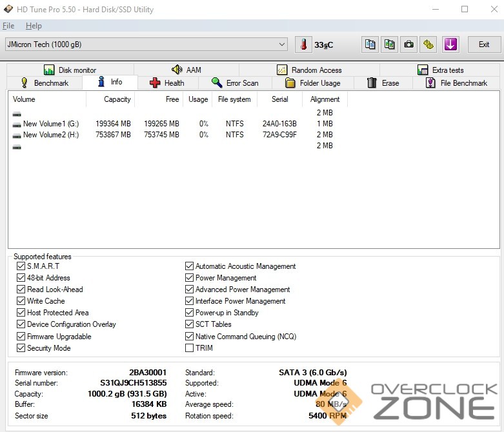Toggle the S.M.A.R.T checkbox
504x432 pixels.
[21, 266]
